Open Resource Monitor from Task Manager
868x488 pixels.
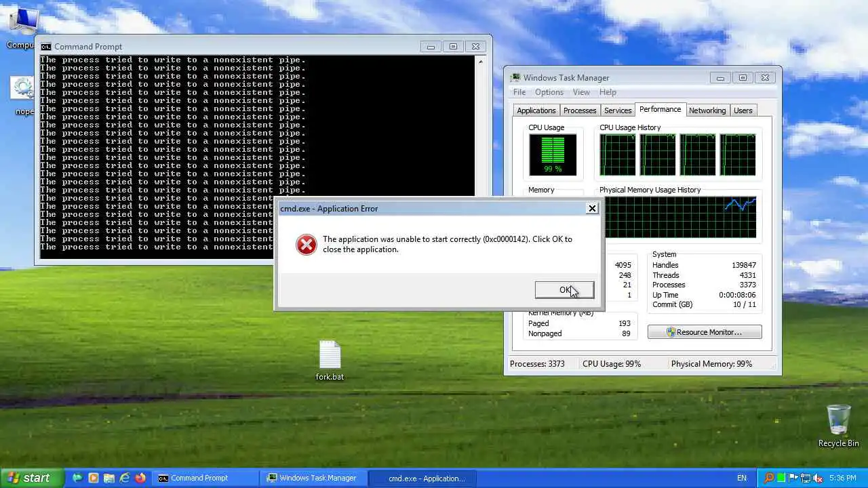[705, 332]
